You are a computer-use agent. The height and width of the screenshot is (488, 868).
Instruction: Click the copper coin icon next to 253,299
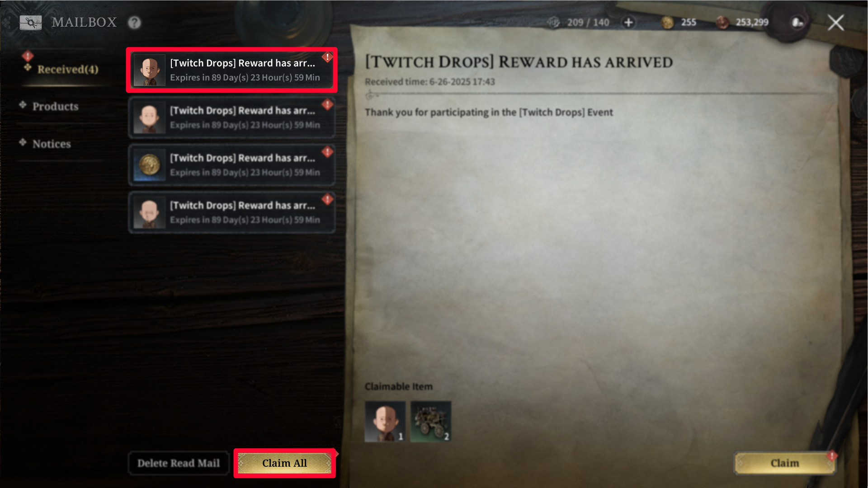(722, 22)
